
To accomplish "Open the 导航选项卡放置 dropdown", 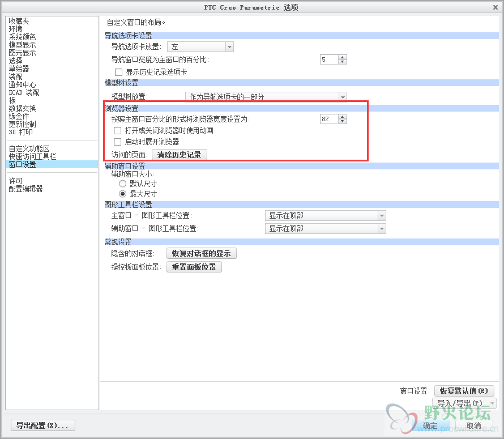I will [200, 47].
